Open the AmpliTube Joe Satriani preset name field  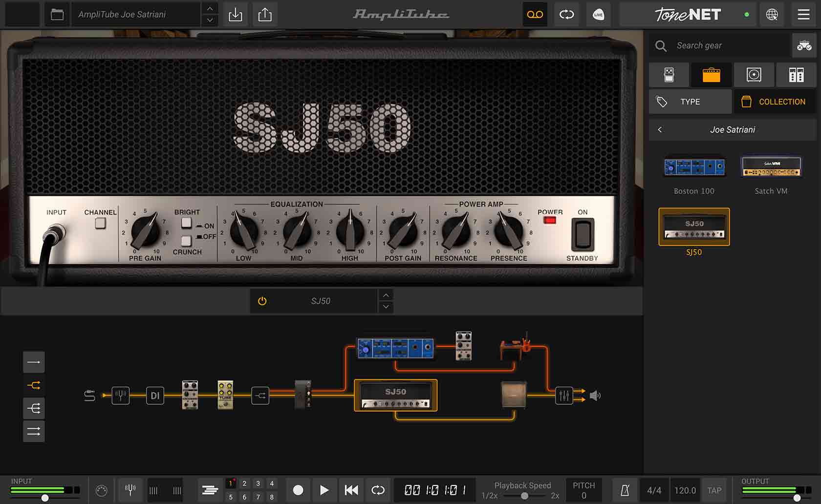136,15
